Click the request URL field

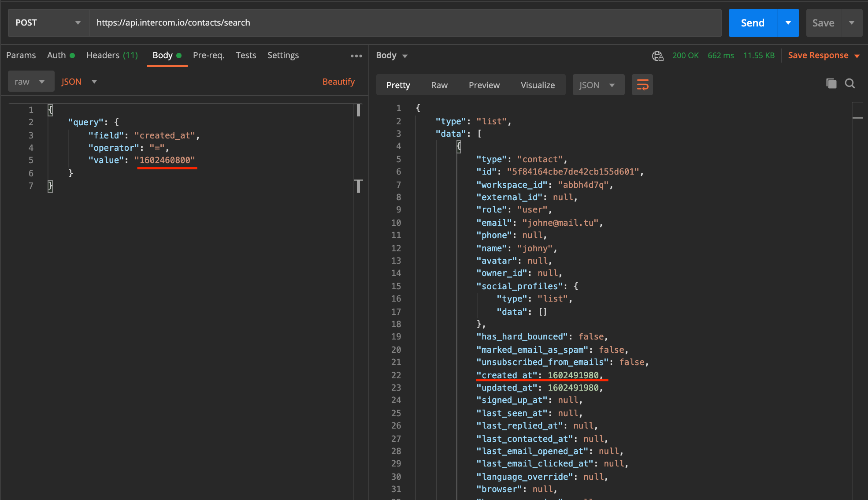[x=405, y=23]
